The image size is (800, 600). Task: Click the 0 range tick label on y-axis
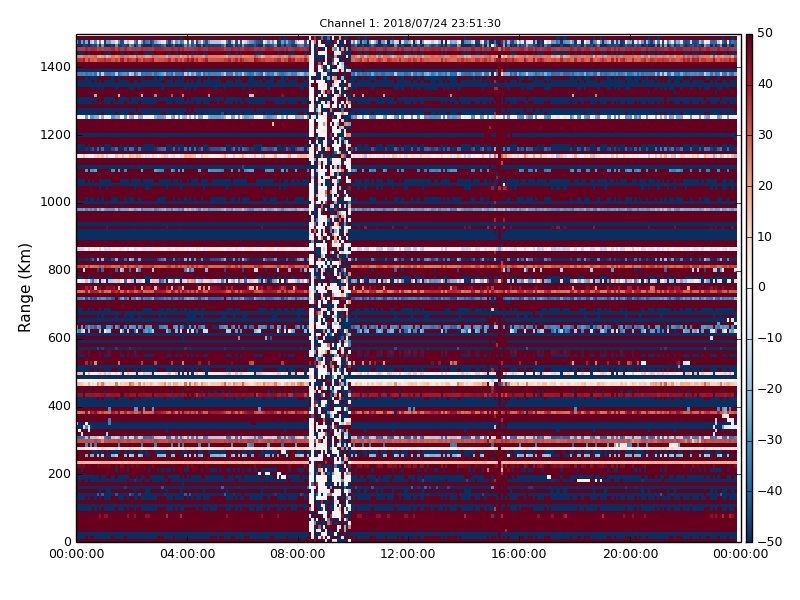67,541
